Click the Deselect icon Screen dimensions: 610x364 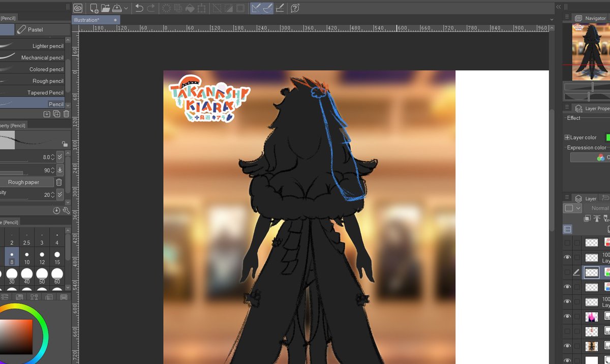217,8
